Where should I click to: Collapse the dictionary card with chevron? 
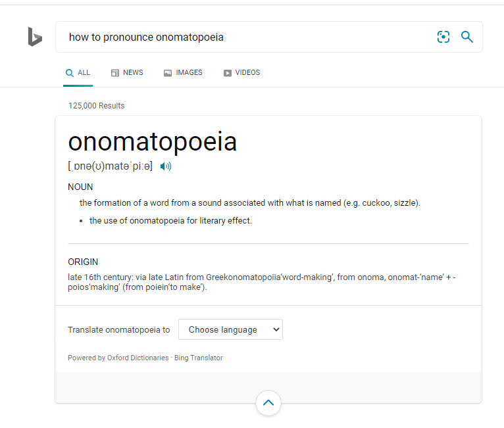click(x=268, y=403)
